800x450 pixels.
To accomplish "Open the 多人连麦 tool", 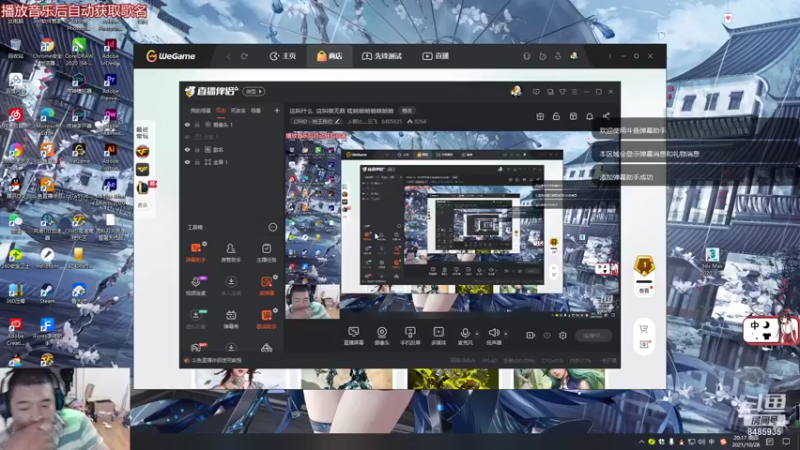I will click(x=231, y=286).
